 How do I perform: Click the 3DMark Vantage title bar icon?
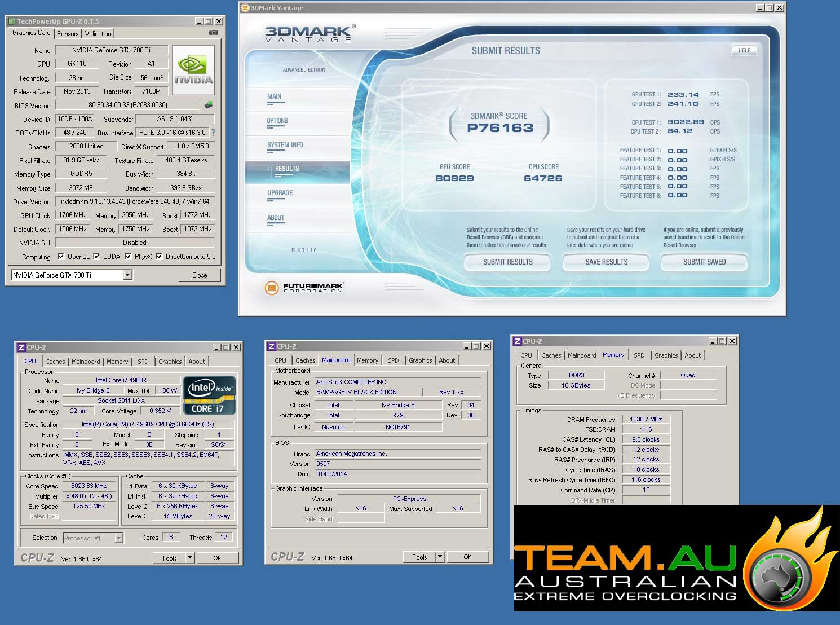tap(245, 8)
